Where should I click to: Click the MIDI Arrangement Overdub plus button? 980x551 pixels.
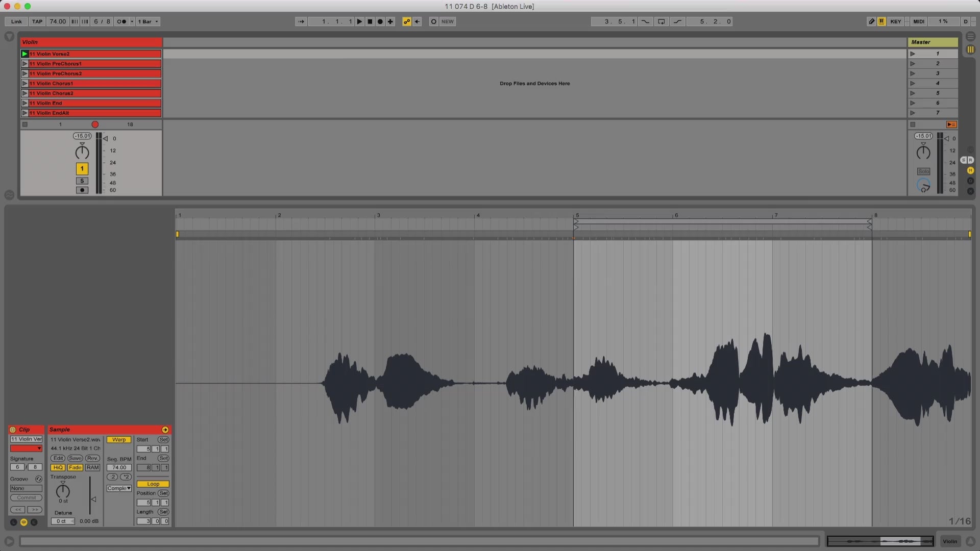[x=390, y=21]
